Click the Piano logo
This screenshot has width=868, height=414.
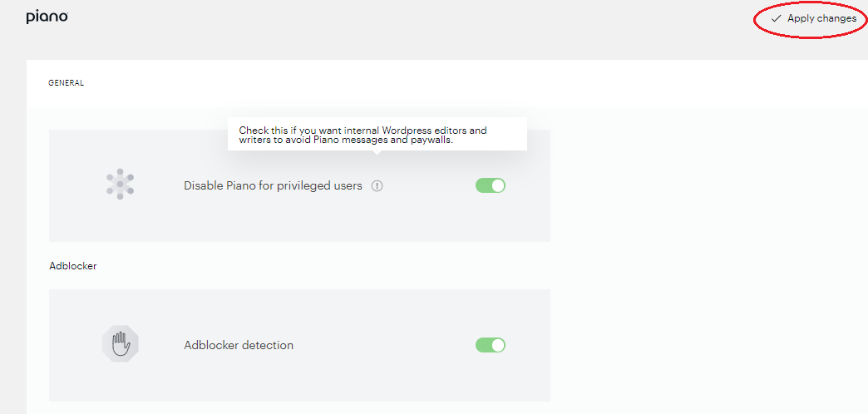click(x=47, y=17)
